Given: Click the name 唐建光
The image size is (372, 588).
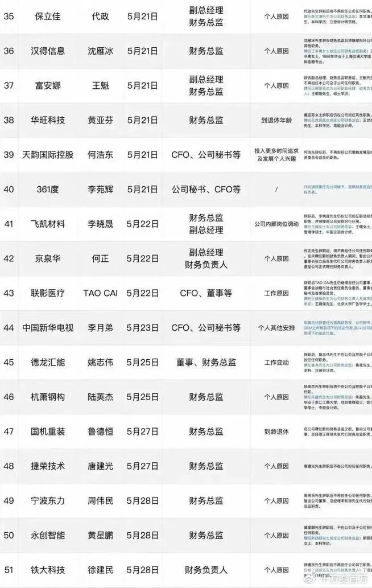Looking at the screenshot, I should (x=101, y=466).
